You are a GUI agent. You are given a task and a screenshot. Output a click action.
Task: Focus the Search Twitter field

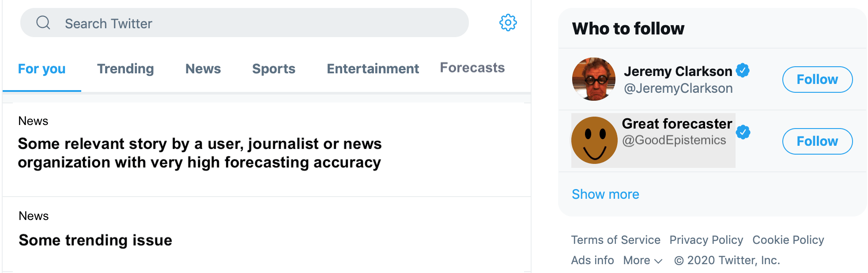[x=245, y=23]
